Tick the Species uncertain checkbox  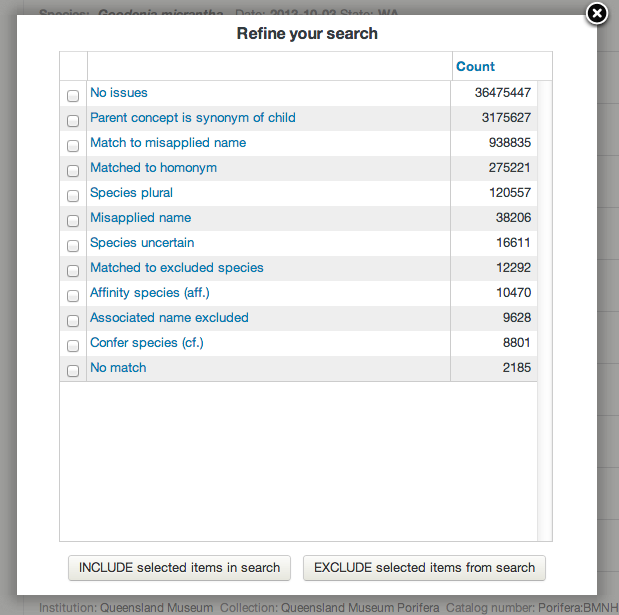(73, 246)
